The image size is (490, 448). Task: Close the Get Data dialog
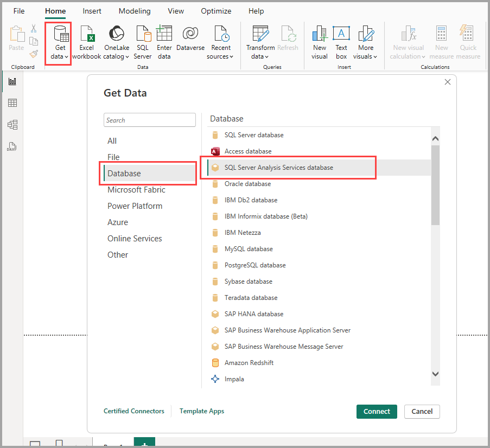pos(448,82)
